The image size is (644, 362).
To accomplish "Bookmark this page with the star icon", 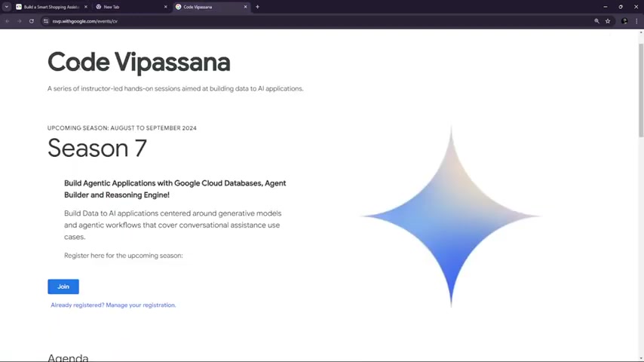I will [x=608, y=21].
